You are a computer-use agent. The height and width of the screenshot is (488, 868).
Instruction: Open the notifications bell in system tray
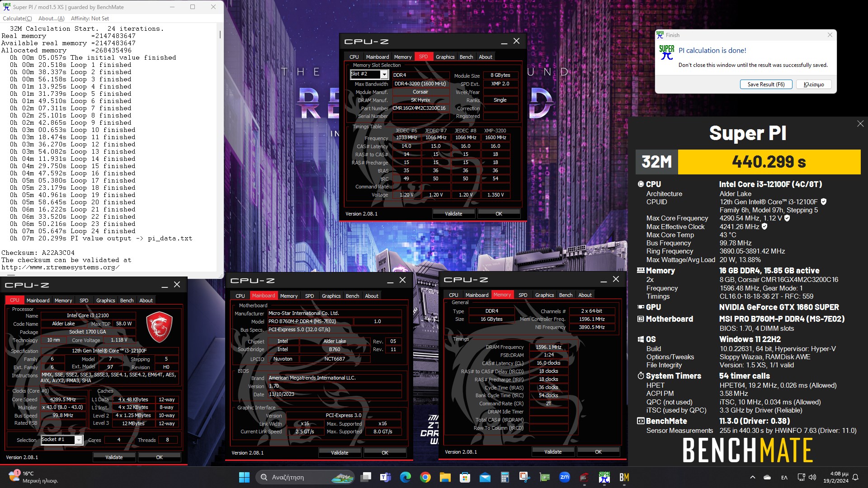pos(855,477)
